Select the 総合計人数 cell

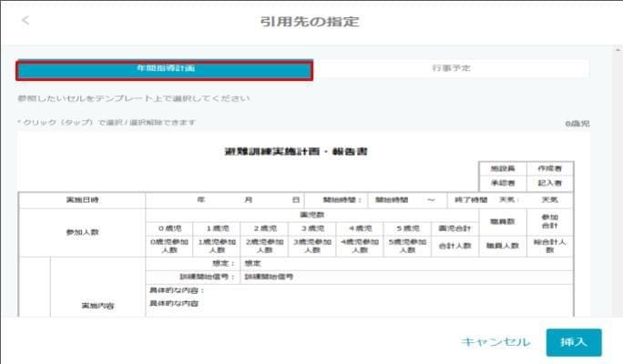click(550, 245)
